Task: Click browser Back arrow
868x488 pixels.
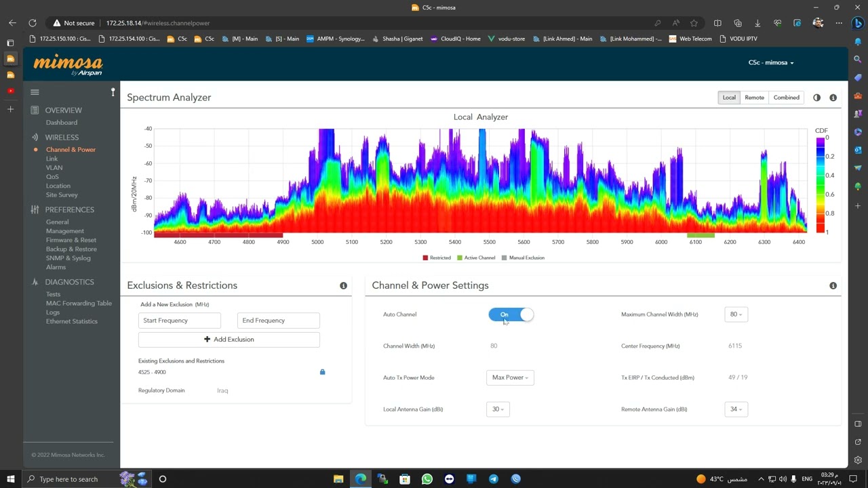Action: click(12, 23)
